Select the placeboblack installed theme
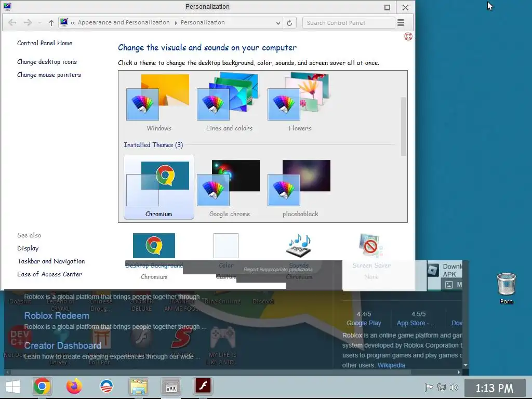 pyautogui.click(x=300, y=187)
